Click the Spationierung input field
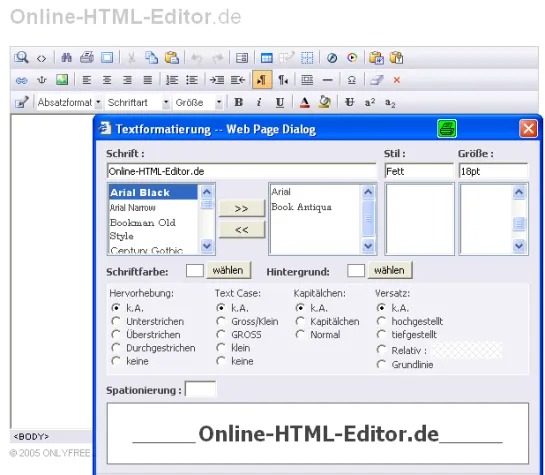Screen dimensions: 545x475 pyautogui.click(x=200, y=389)
